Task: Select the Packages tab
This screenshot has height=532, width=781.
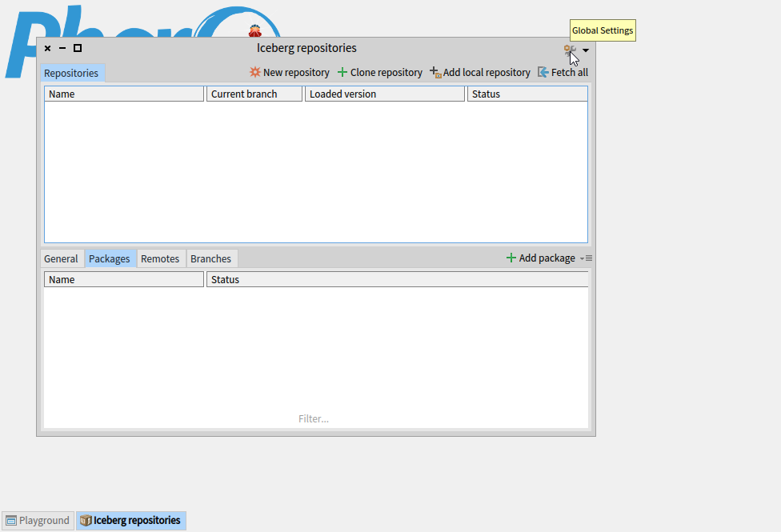Action: point(109,258)
